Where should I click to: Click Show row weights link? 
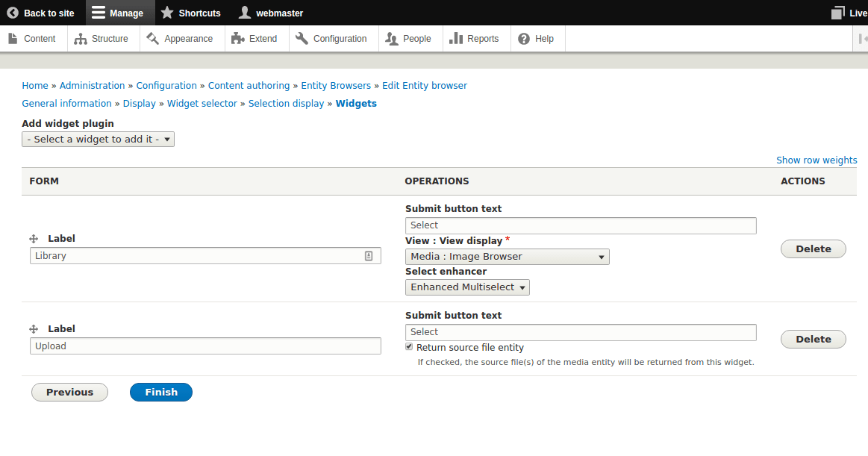pos(817,160)
